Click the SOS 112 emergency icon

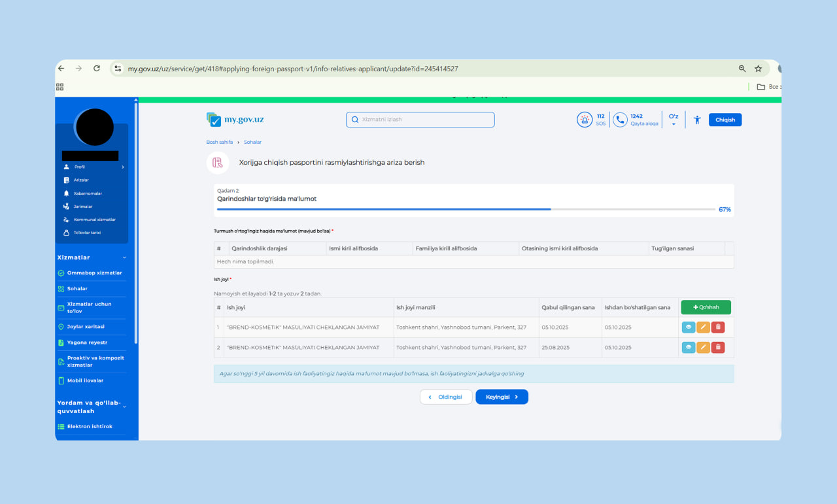click(x=584, y=120)
